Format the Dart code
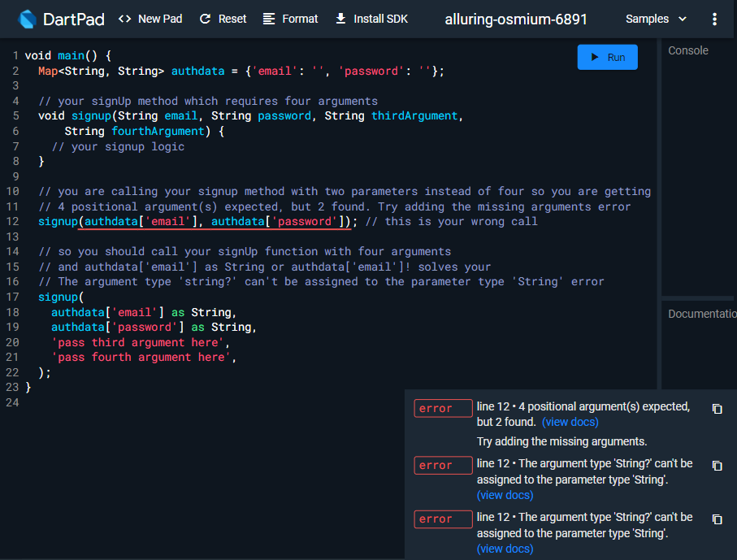This screenshot has height=560, width=737. coord(290,19)
